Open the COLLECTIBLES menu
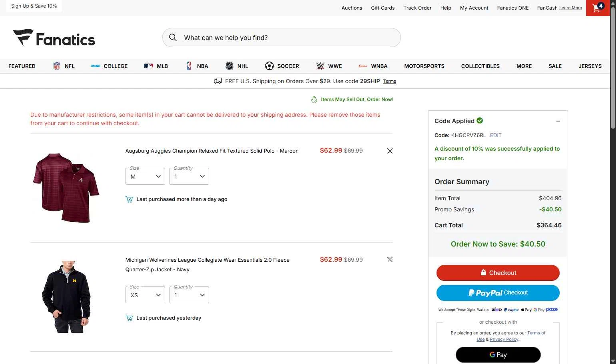 [x=480, y=66]
